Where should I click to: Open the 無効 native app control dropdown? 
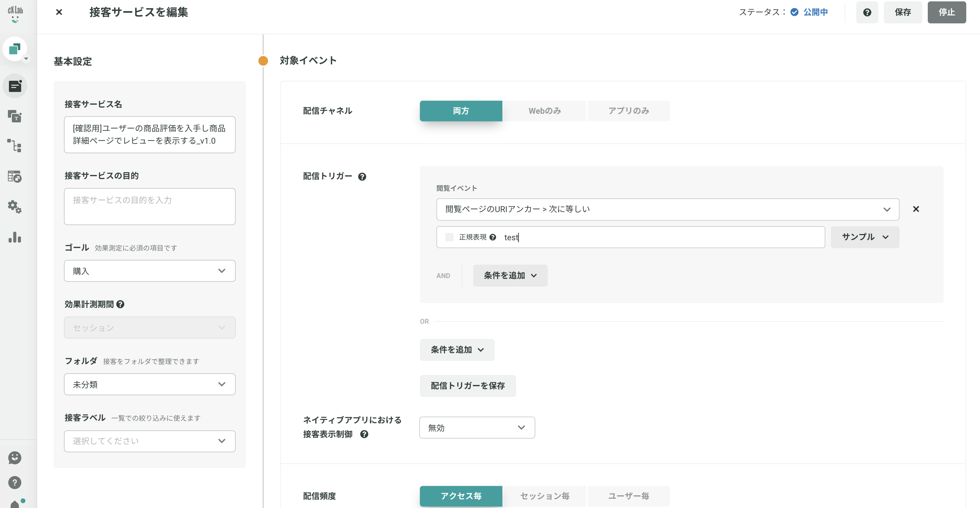pyautogui.click(x=477, y=428)
